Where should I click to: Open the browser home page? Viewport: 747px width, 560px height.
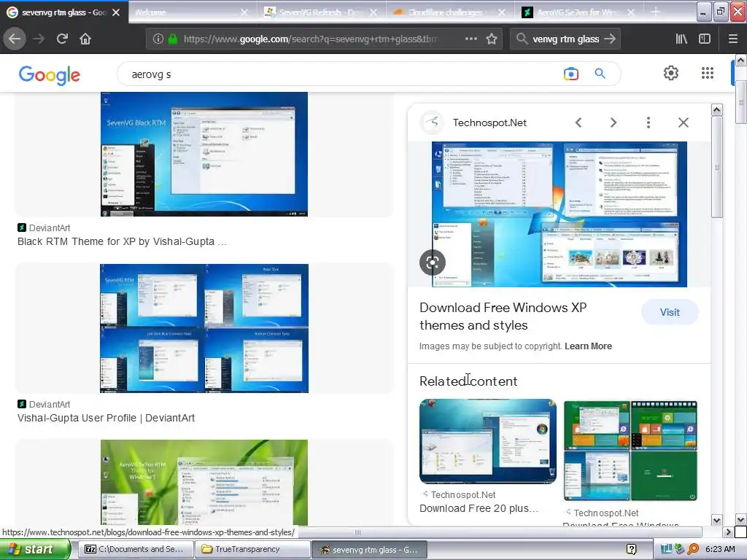85,39
